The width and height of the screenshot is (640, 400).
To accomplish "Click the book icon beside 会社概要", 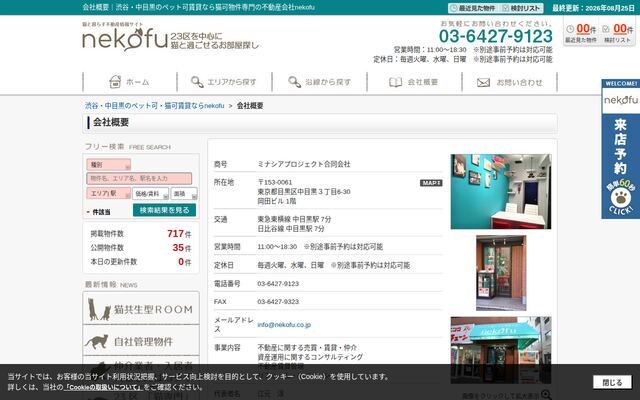I will (x=395, y=82).
